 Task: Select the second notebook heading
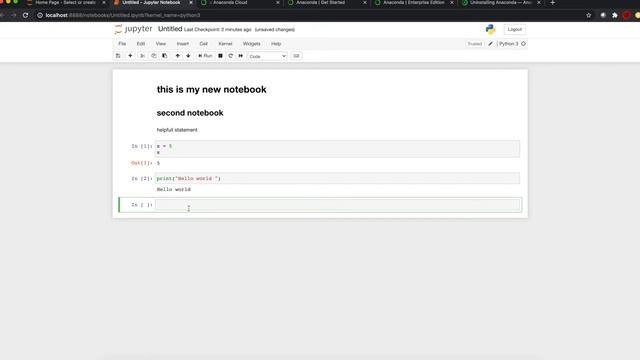(190, 113)
